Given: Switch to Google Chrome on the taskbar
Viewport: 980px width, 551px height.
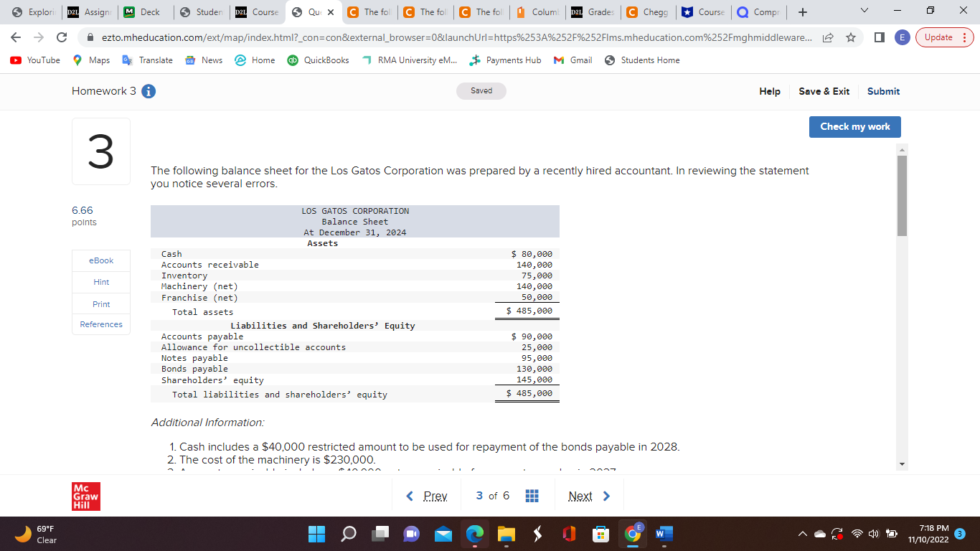Looking at the screenshot, I should 632,534.
